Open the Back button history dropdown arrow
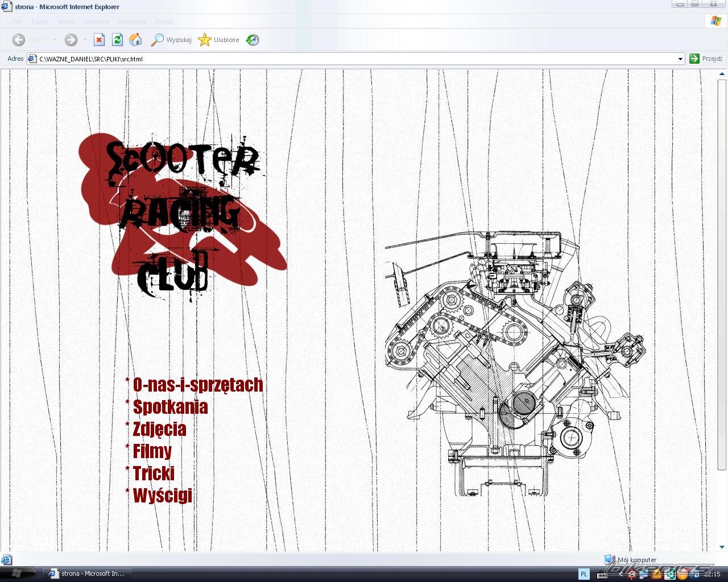 55,40
